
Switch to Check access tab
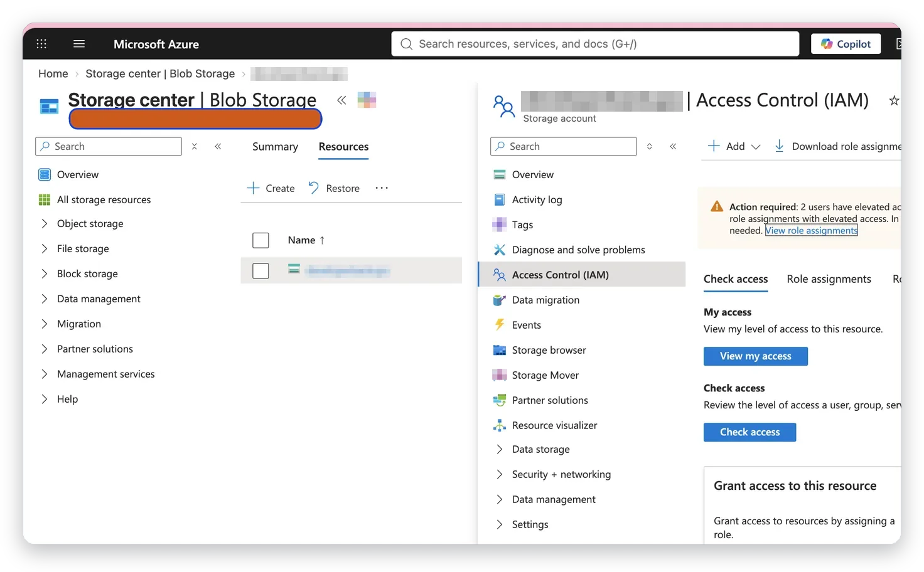coord(736,279)
